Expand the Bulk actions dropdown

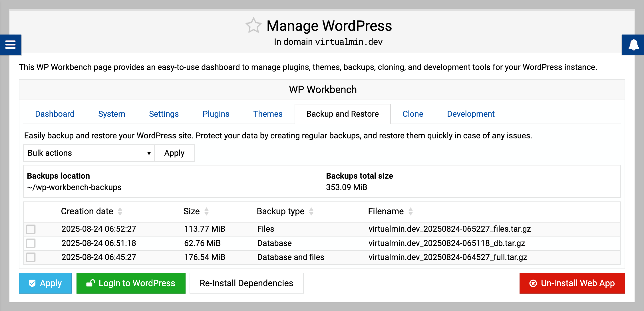[88, 153]
